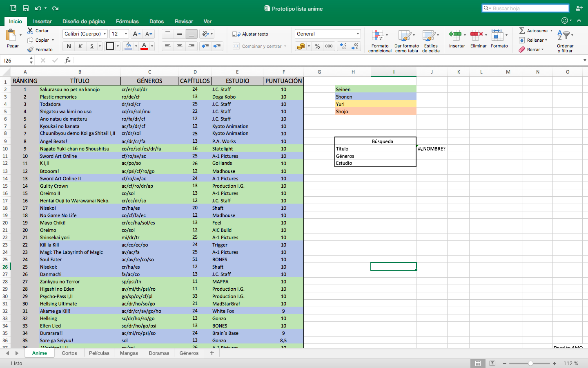Click the text orientation icon
Screen dimensions: 588x368
point(205,34)
